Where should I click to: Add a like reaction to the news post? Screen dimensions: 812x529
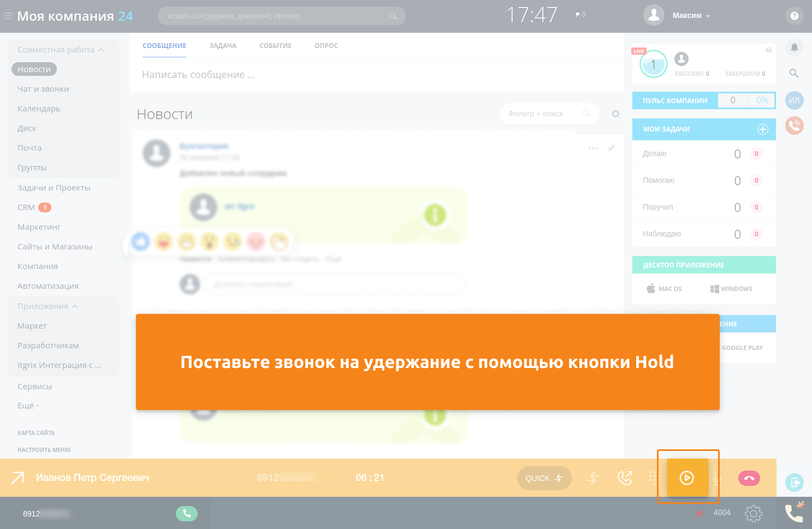[140, 241]
